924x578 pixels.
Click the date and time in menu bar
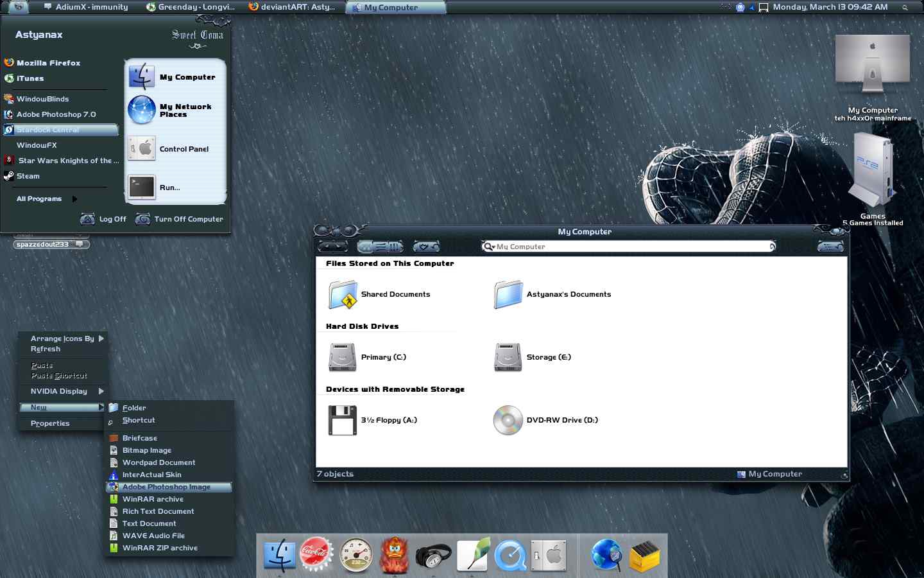[830, 7]
